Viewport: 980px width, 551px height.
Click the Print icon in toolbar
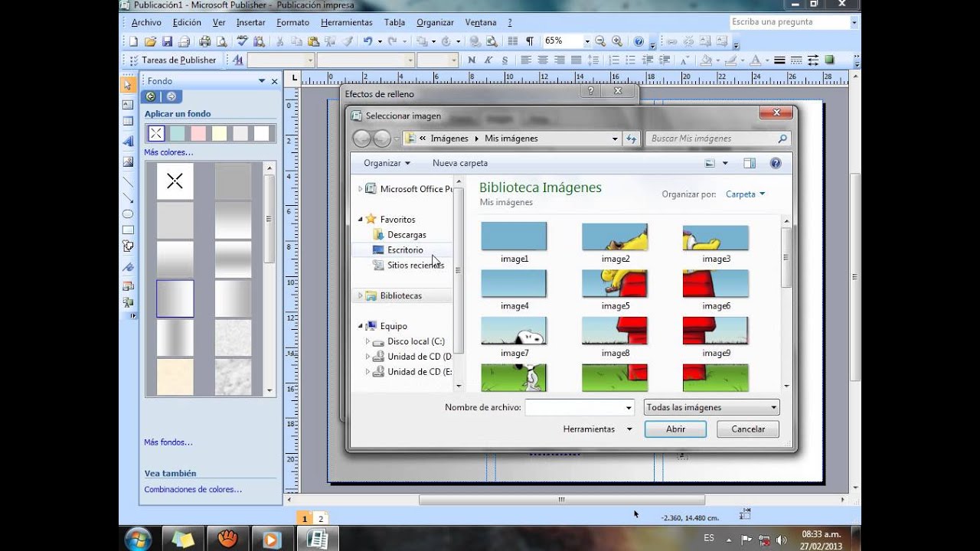tap(204, 41)
